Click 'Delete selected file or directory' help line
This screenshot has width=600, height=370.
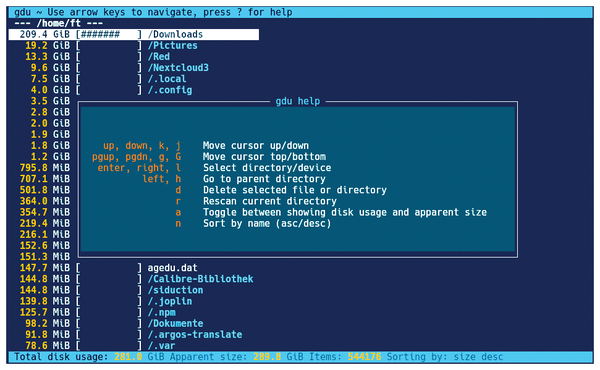pyautogui.click(x=295, y=190)
